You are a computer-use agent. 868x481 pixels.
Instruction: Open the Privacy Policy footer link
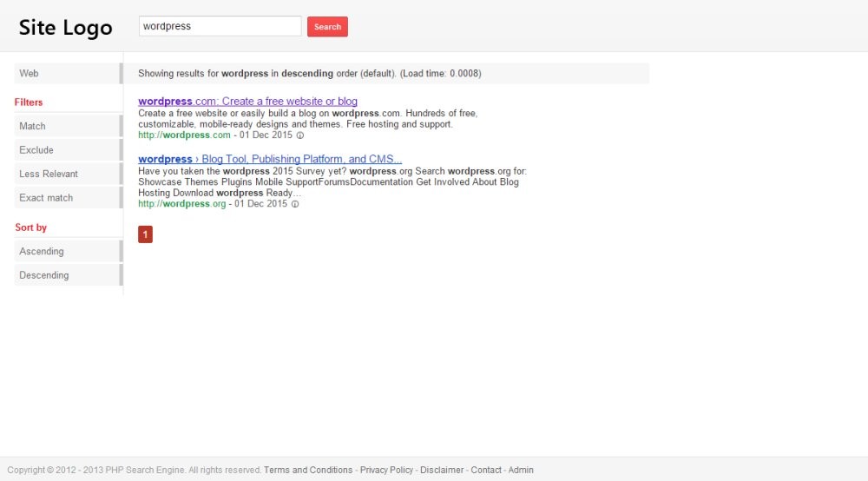pyautogui.click(x=386, y=470)
